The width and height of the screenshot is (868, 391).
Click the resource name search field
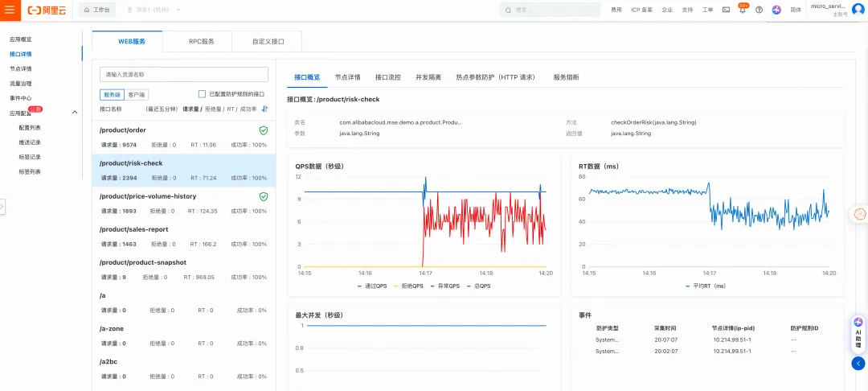184,74
